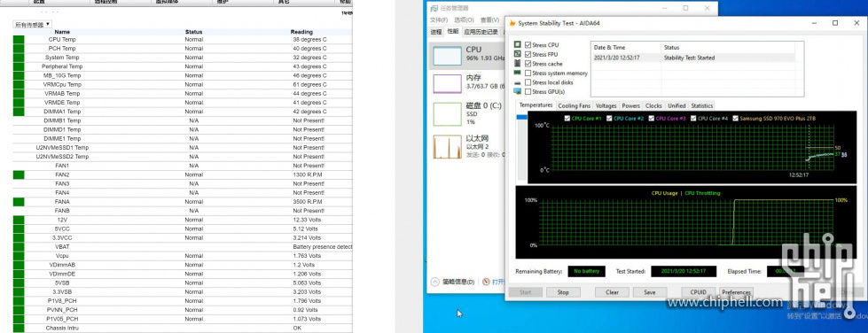Stop the stability test

563,292
